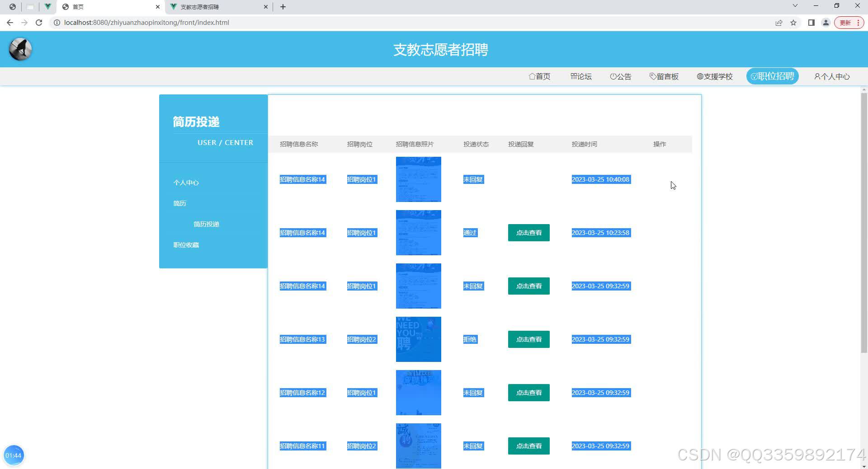868x469 pixels.
Task: Select 简历投递 in the left sidebar
Action: coord(206,224)
